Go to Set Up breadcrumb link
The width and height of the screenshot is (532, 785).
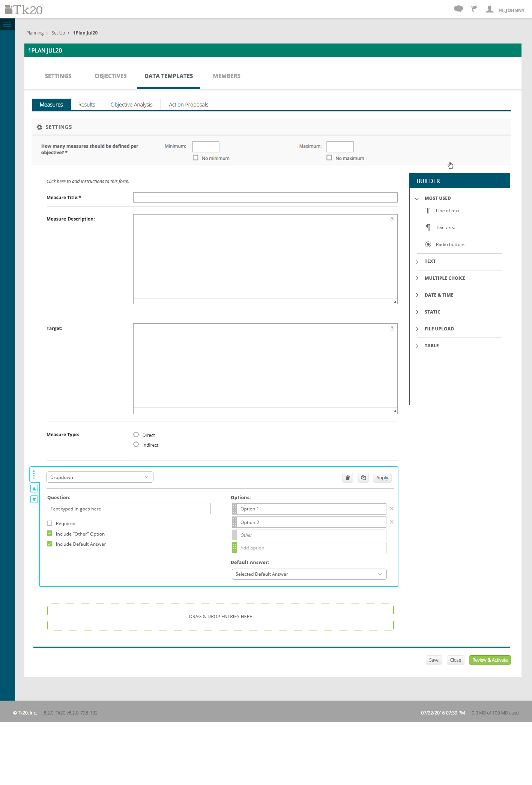point(58,33)
